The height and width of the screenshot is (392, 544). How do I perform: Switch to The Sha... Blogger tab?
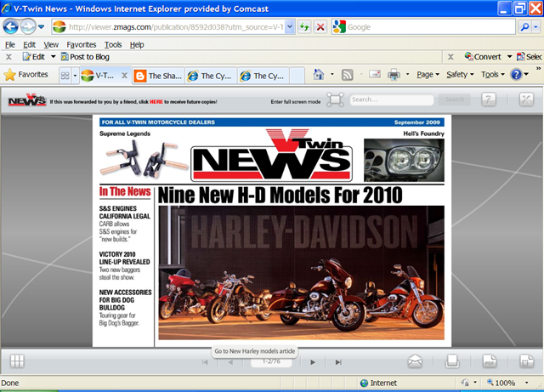pos(158,76)
